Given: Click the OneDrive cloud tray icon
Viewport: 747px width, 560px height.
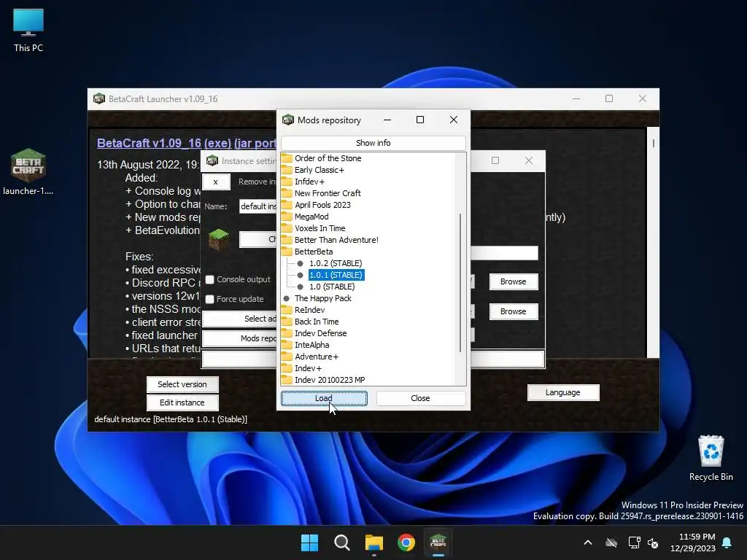Looking at the screenshot, I should pos(611,542).
